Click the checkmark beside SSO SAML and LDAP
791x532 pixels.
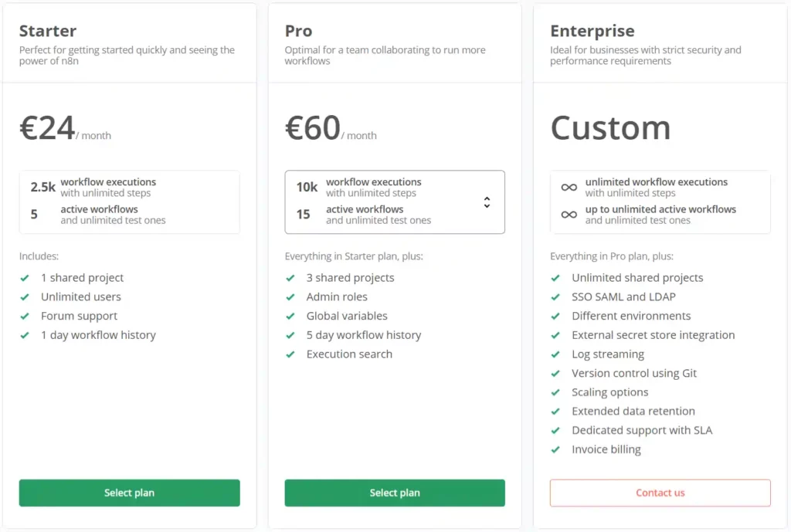(555, 296)
